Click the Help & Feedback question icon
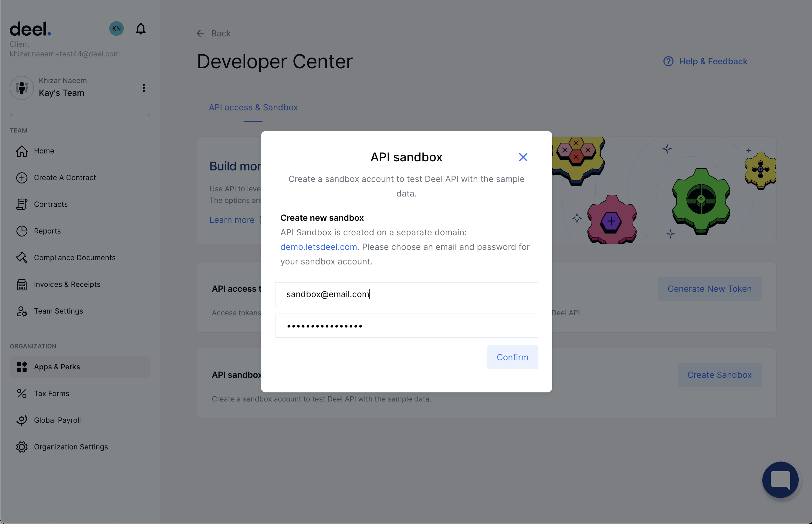The width and height of the screenshot is (812, 524). pyautogui.click(x=668, y=61)
